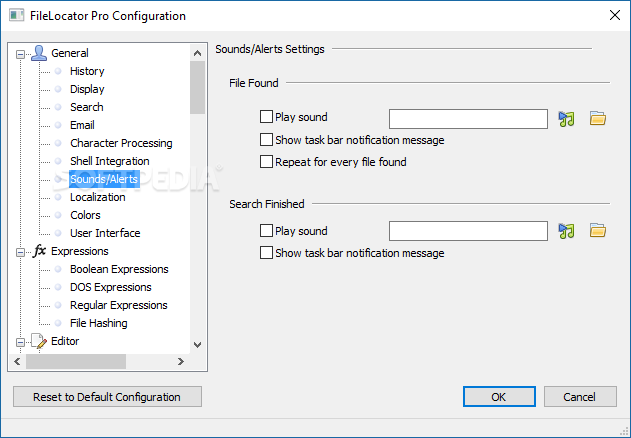Screen dimensions: 631x438
Task: Select Regular Expressions in the tree
Action: coord(118,305)
